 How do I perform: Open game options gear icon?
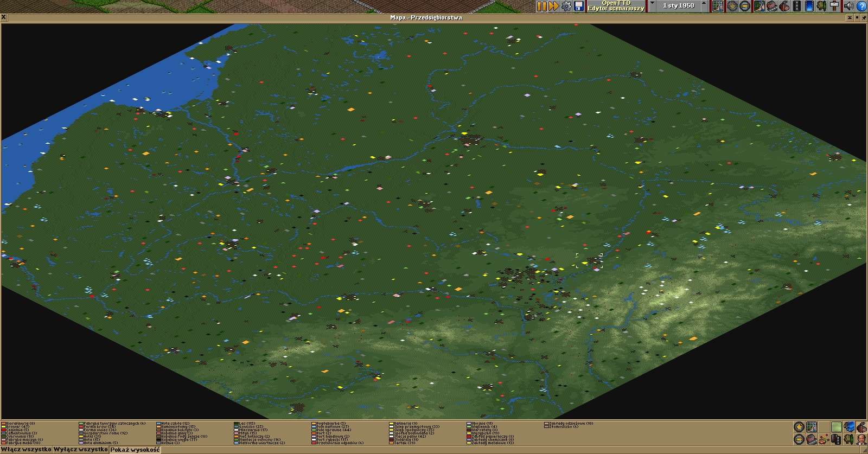(566, 6)
